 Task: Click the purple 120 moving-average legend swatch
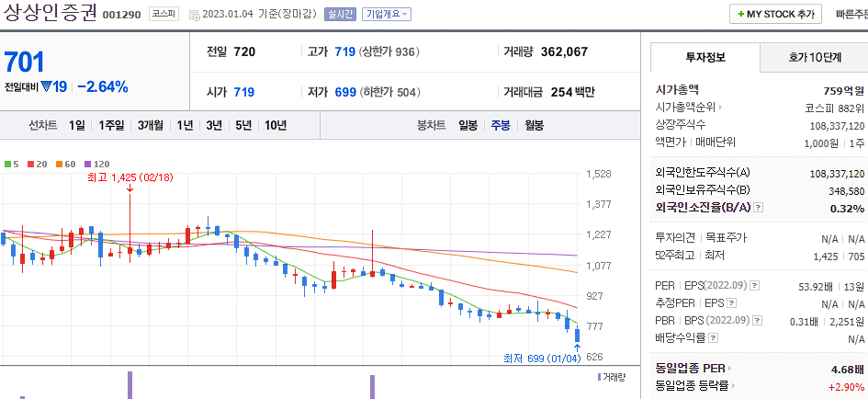pyautogui.click(x=87, y=164)
